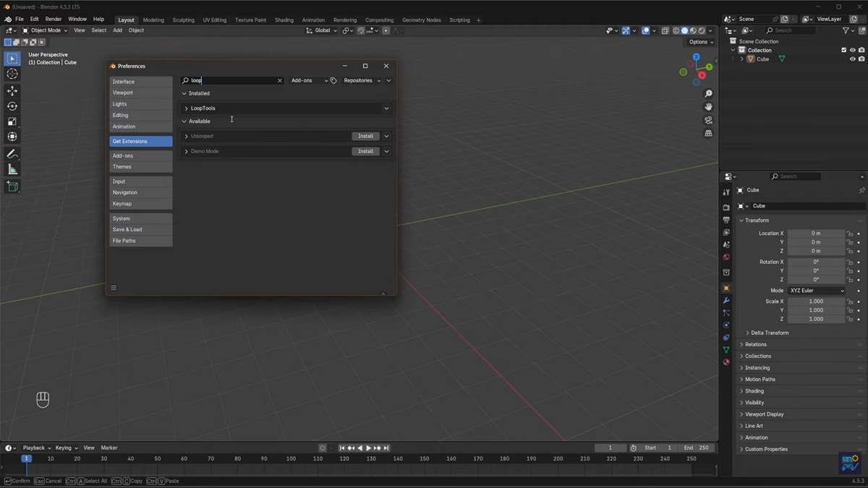Open the Shading workspace tab
The height and width of the screenshot is (488, 868).
pos(284,20)
